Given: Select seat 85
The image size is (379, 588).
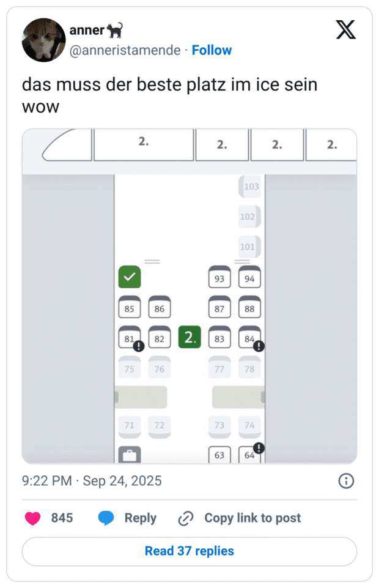Looking at the screenshot, I should [x=130, y=308].
